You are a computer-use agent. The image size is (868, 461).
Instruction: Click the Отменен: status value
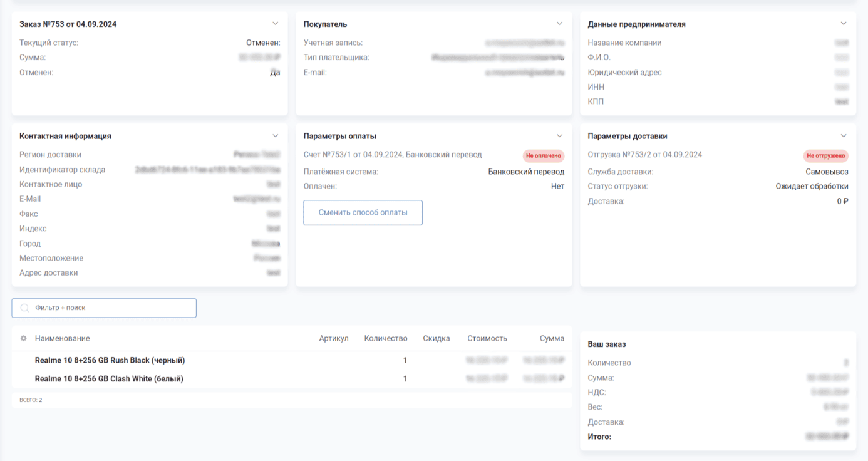point(263,43)
